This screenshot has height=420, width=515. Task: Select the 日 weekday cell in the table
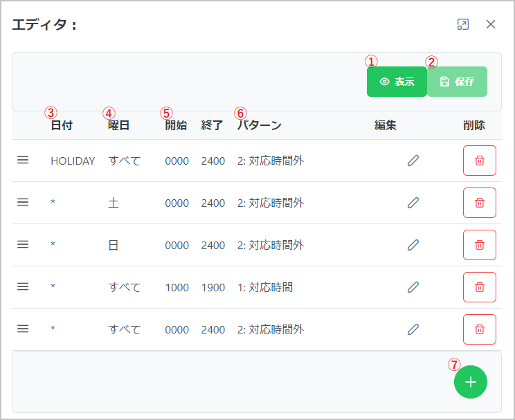[114, 246]
